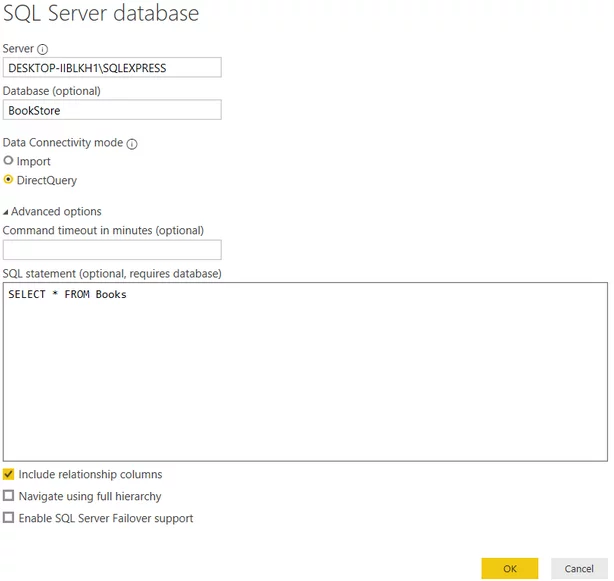Check Enable SQL Server Failover support

point(9,518)
